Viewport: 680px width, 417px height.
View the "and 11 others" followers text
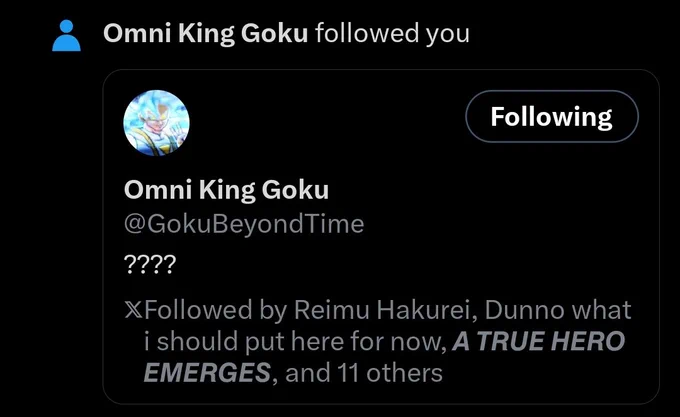pyautogui.click(x=364, y=373)
